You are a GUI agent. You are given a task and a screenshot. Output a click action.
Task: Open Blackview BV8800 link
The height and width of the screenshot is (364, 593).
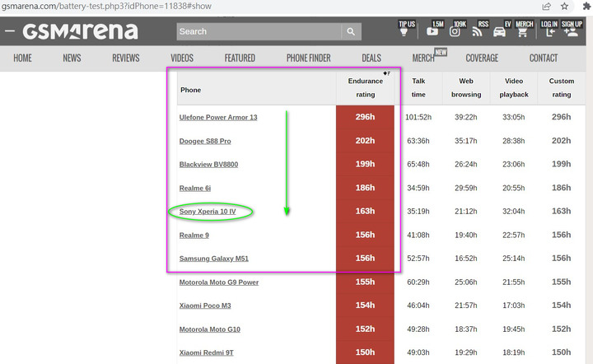[208, 165]
